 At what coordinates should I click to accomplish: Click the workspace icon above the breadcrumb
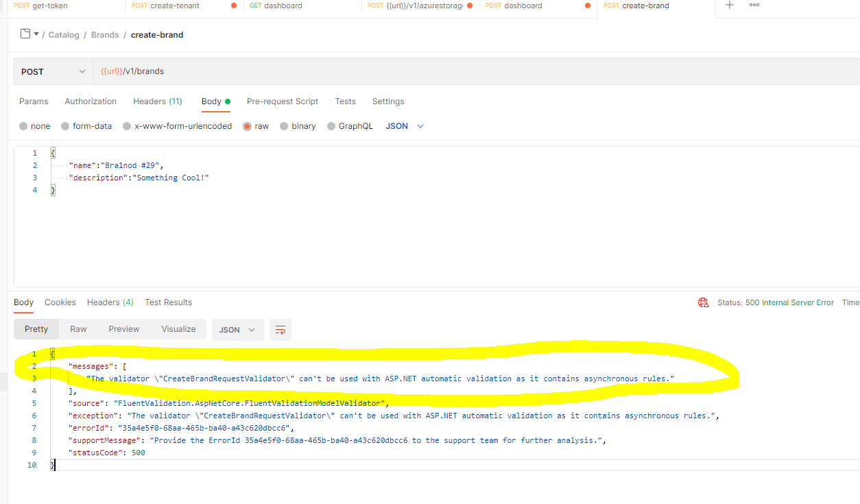point(25,34)
